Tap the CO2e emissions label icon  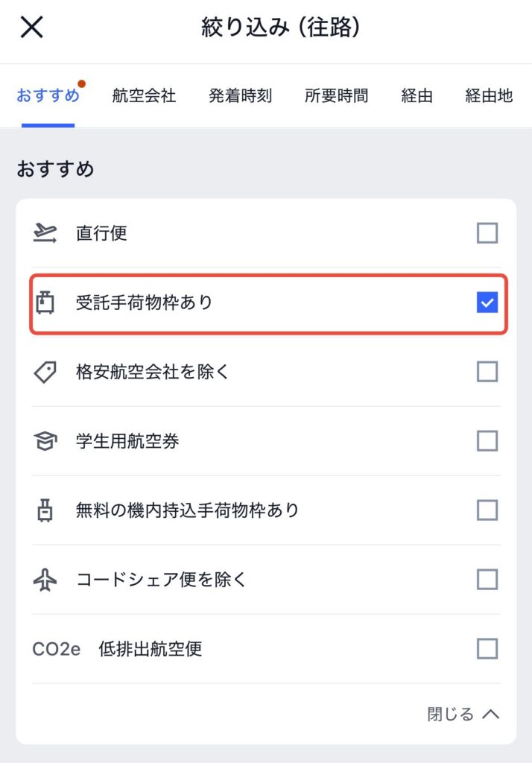[56, 649]
